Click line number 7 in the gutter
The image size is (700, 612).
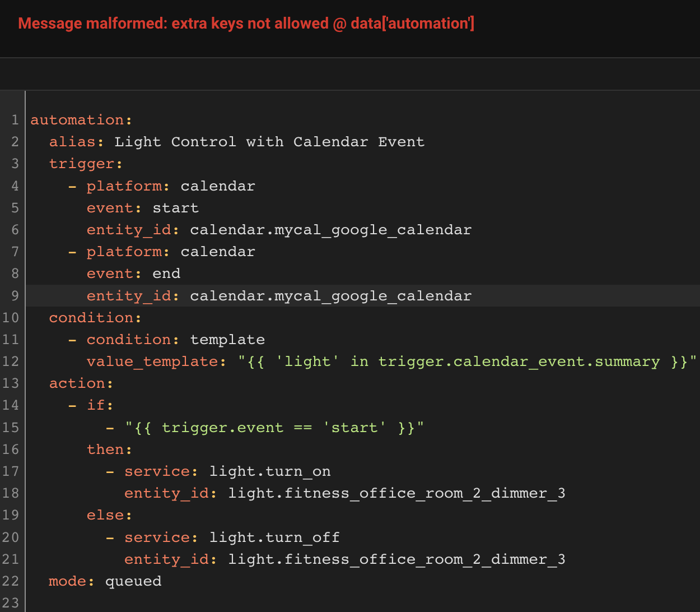[15, 252]
